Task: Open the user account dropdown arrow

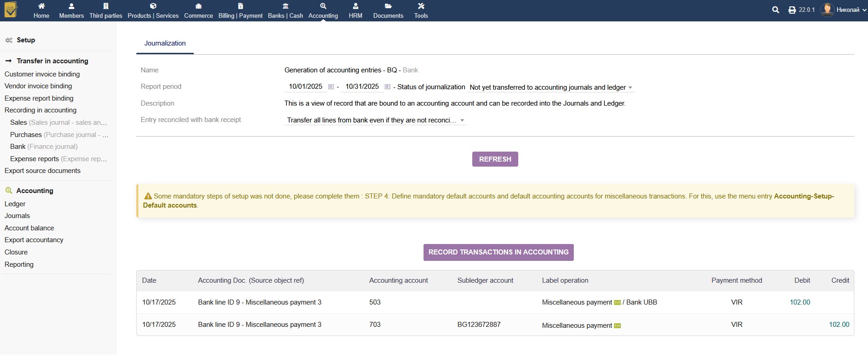Action: pyautogui.click(x=864, y=10)
